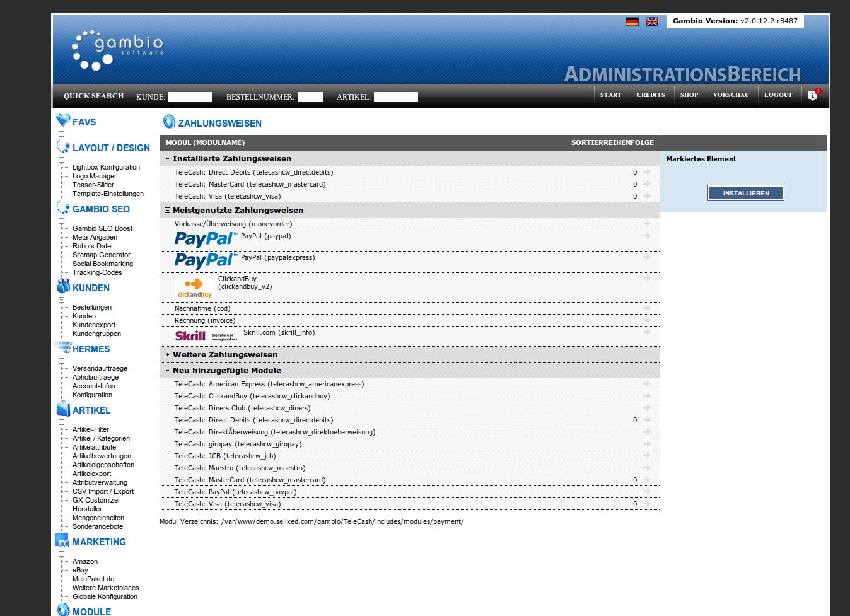
Task: Open the Bestellungen sidebar link
Action: (x=92, y=308)
